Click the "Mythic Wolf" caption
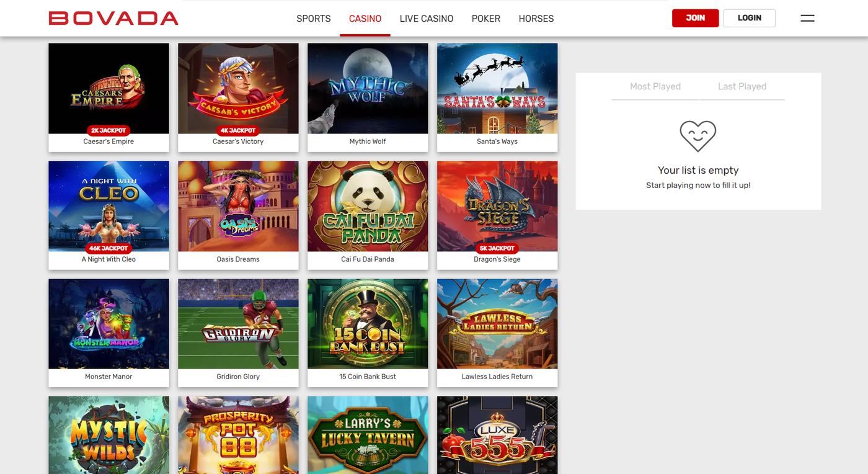 [368, 141]
